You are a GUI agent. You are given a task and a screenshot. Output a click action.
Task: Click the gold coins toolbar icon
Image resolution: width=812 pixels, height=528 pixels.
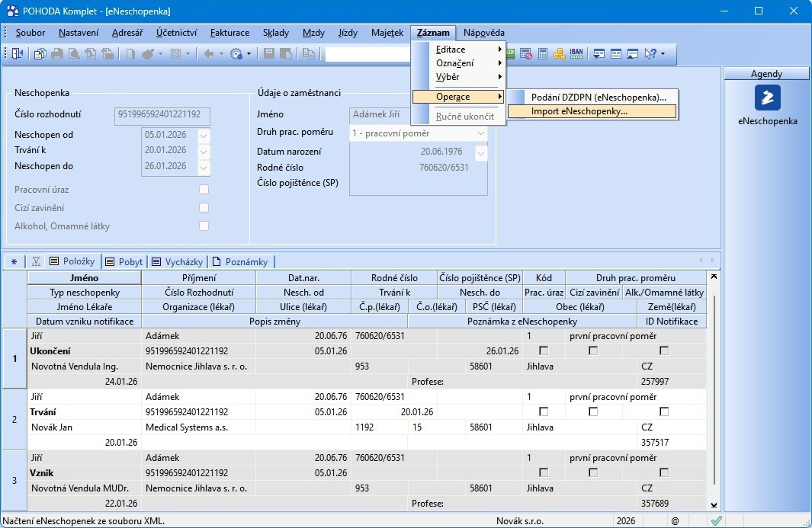point(559,54)
